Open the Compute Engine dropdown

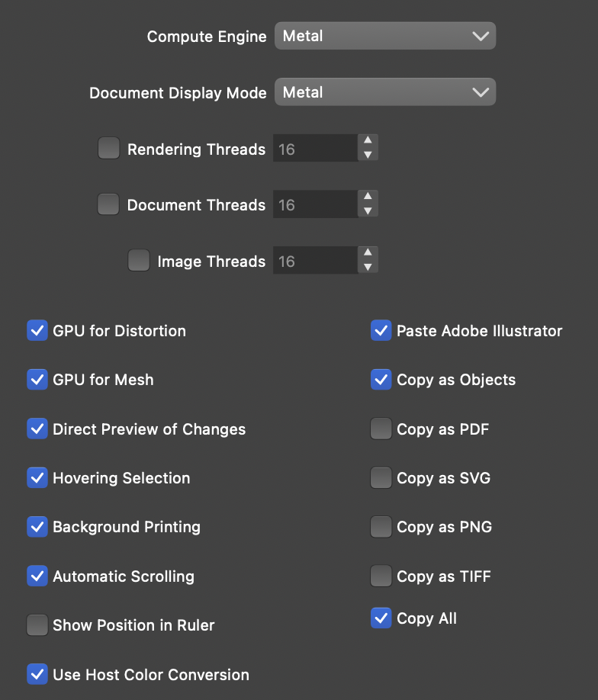pos(385,36)
